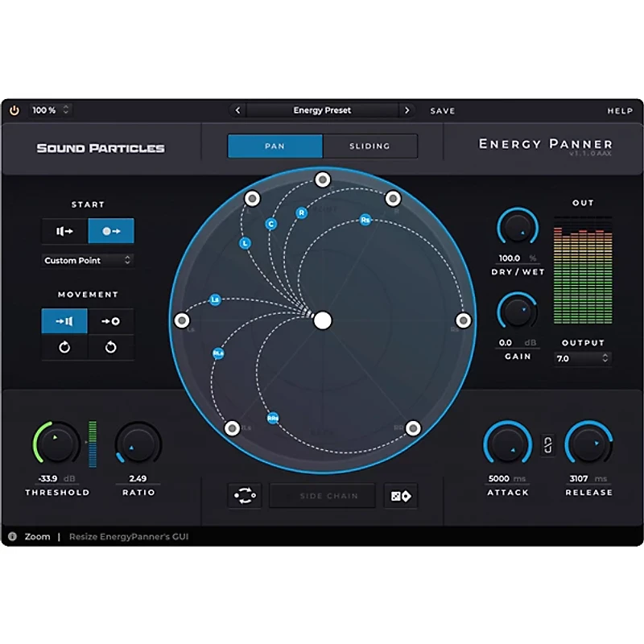644x644 pixels.
Task: Click Save to store the Energy Preset
Action: [x=442, y=110]
